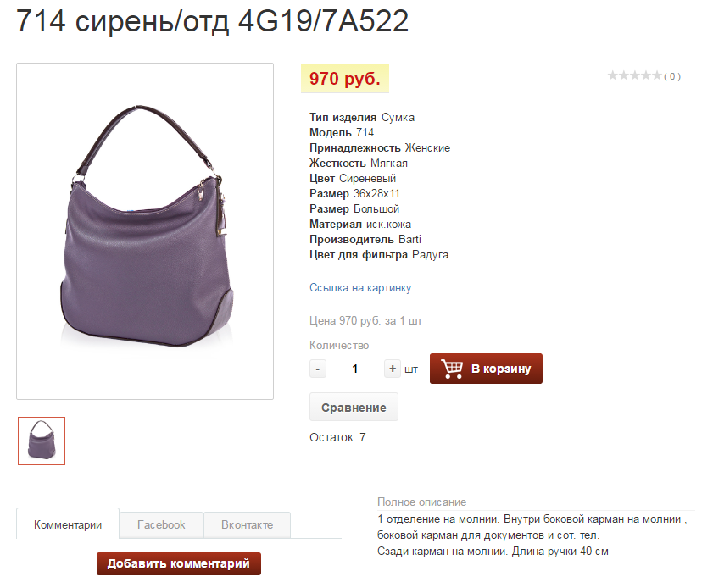Screen dimensions: 702x588
Task: Rate product with first star
Action: pos(612,75)
